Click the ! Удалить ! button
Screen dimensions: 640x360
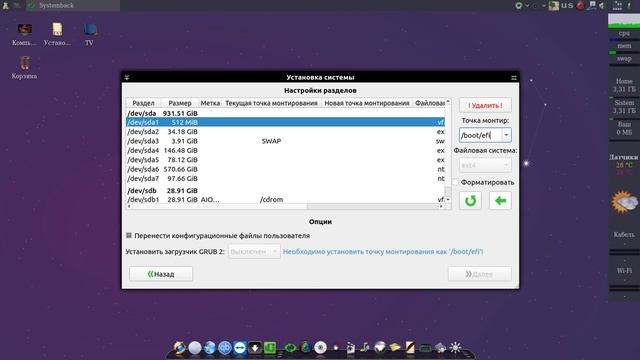[x=485, y=105]
